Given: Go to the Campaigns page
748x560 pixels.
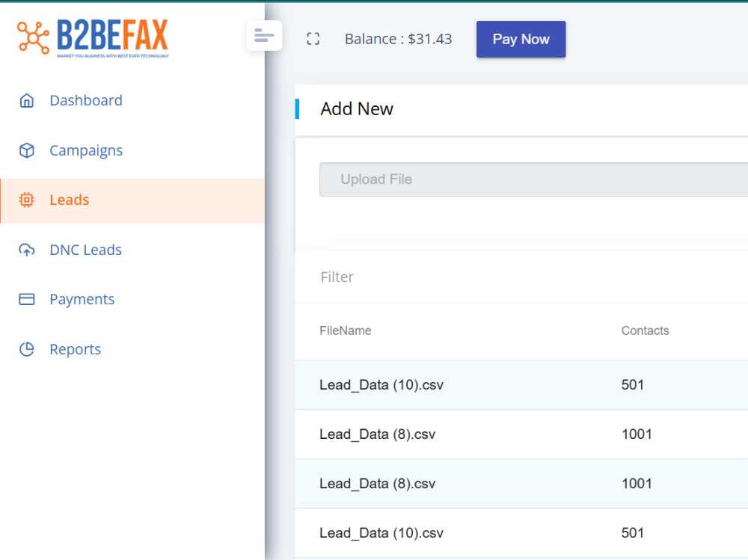Looking at the screenshot, I should click(132, 150).
